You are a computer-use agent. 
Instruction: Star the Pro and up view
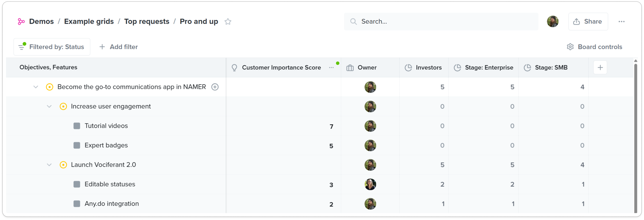(228, 21)
